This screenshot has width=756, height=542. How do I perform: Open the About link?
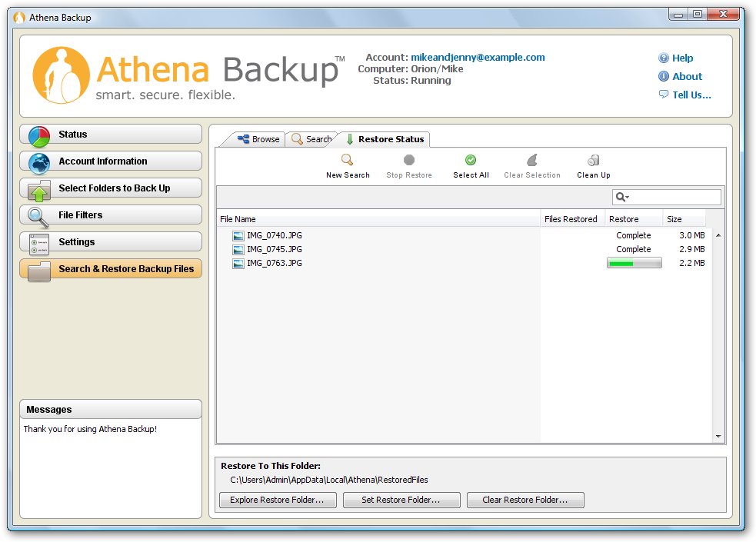[687, 76]
